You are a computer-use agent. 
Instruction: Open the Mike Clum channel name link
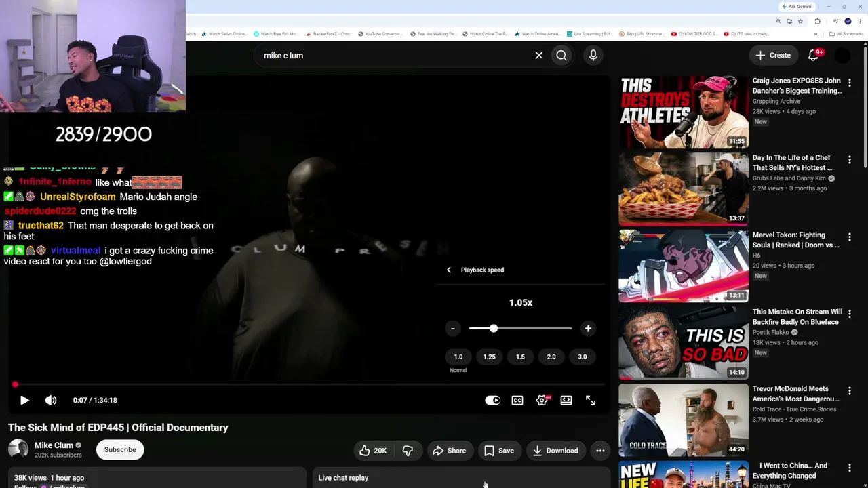(x=54, y=445)
